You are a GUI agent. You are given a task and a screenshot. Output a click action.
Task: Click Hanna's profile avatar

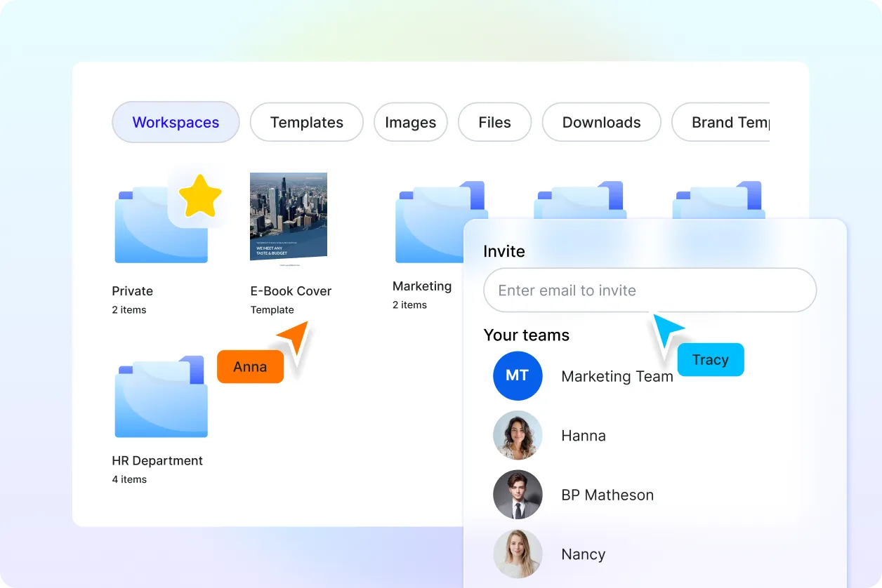(518, 435)
